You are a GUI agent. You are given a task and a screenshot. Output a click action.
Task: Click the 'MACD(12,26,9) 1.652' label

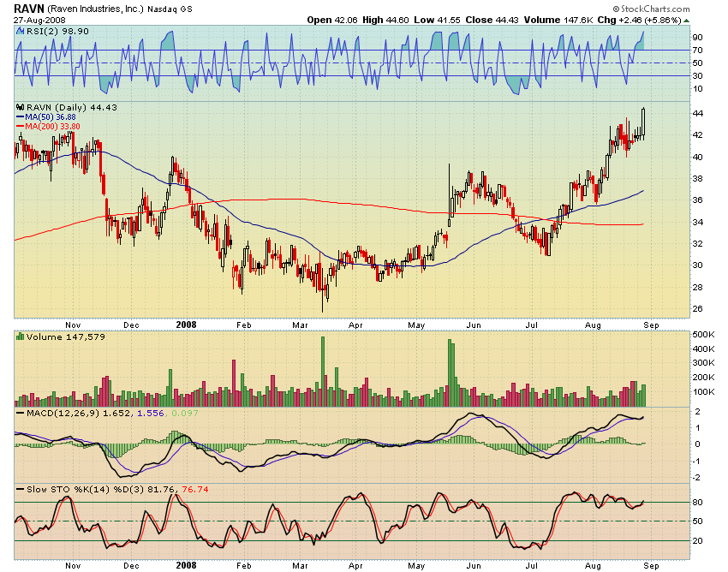(78, 413)
